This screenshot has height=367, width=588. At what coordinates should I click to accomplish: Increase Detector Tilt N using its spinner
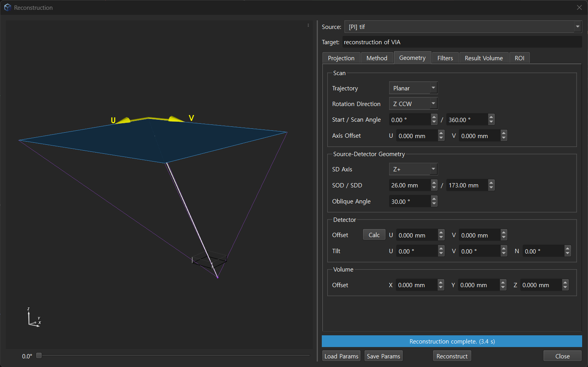click(x=568, y=249)
